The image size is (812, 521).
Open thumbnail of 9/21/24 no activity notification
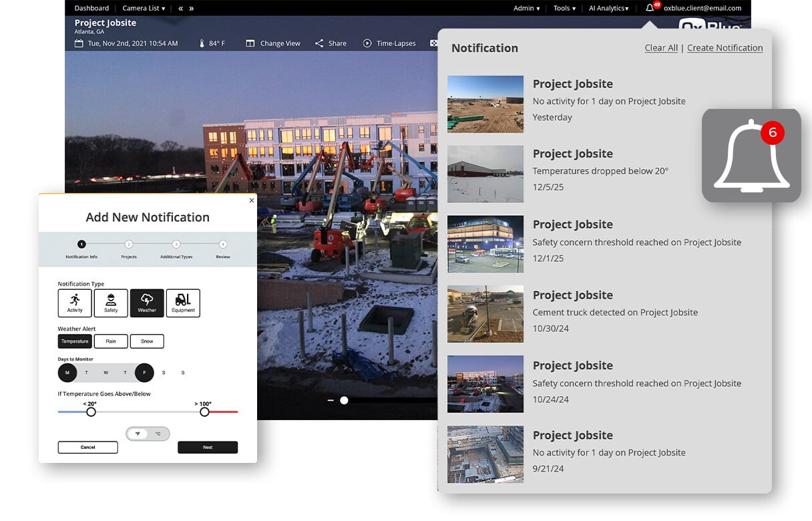coord(485,455)
